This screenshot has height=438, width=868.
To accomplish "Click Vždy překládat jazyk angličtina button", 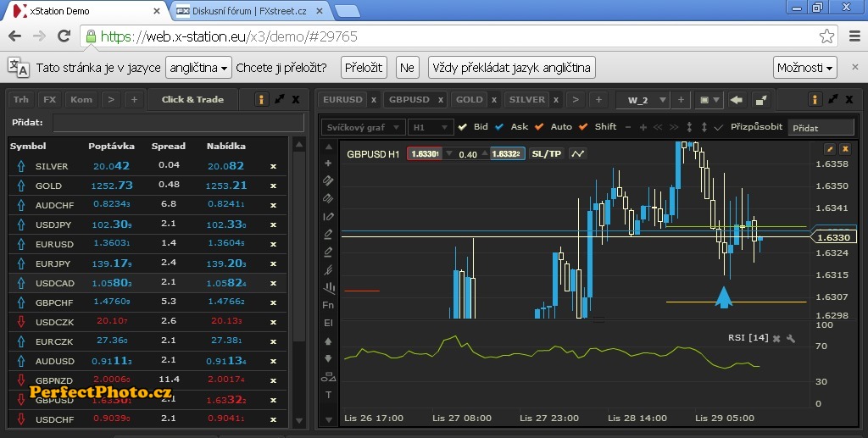I will 511,68.
